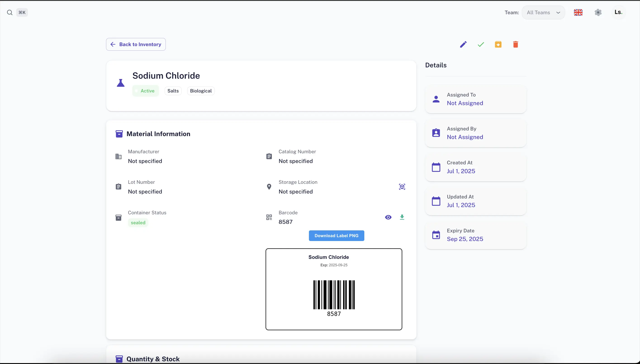This screenshot has width=640, height=364.
Task: Click the Expiry Date calendar icon
Action: 436,235
